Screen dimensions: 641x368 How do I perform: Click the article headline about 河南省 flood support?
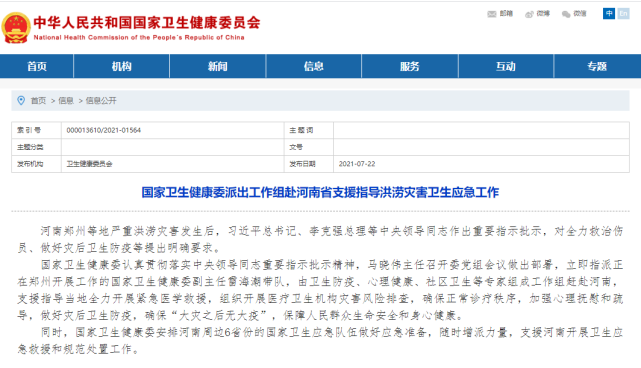(x=320, y=192)
